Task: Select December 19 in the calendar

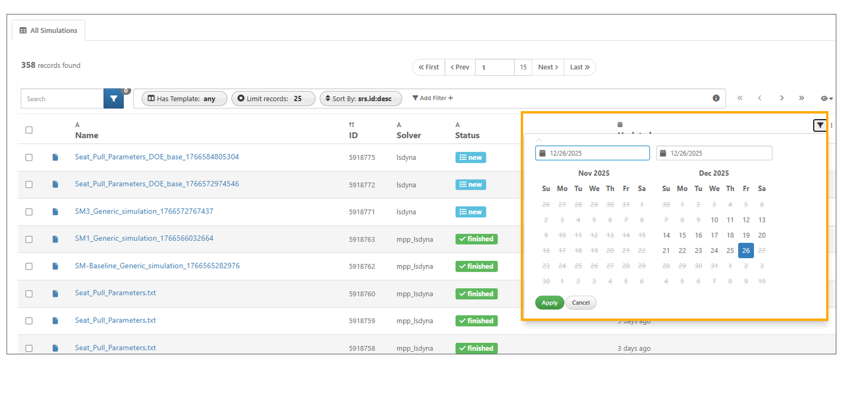Action: (x=746, y=235)
